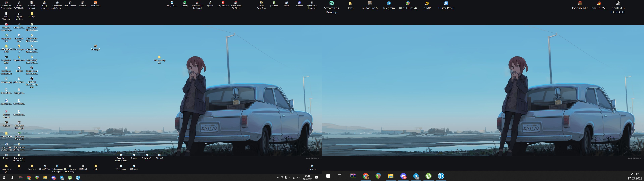Select the КЛИК.txt text file
Screen dimensions: 644x181
tap(83, 167)
